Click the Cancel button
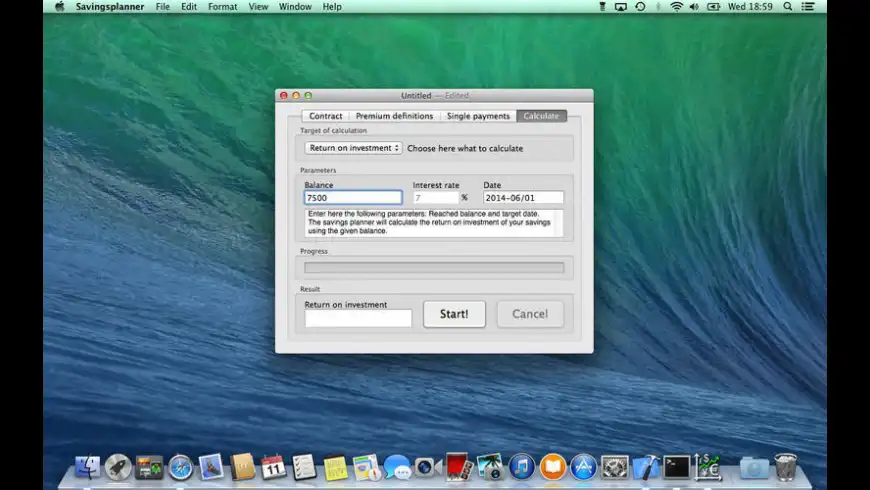This screenshot has height=490, width=870. 530,314
